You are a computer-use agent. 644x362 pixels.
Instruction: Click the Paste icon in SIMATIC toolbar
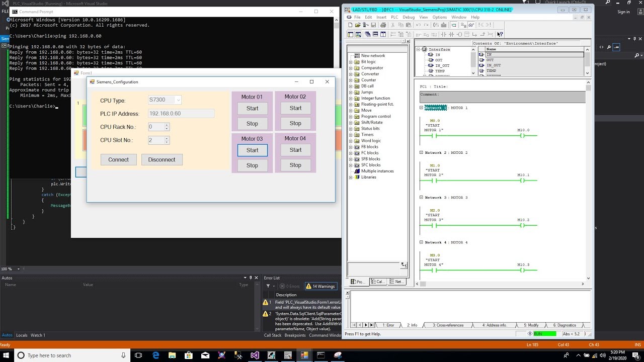409,25
